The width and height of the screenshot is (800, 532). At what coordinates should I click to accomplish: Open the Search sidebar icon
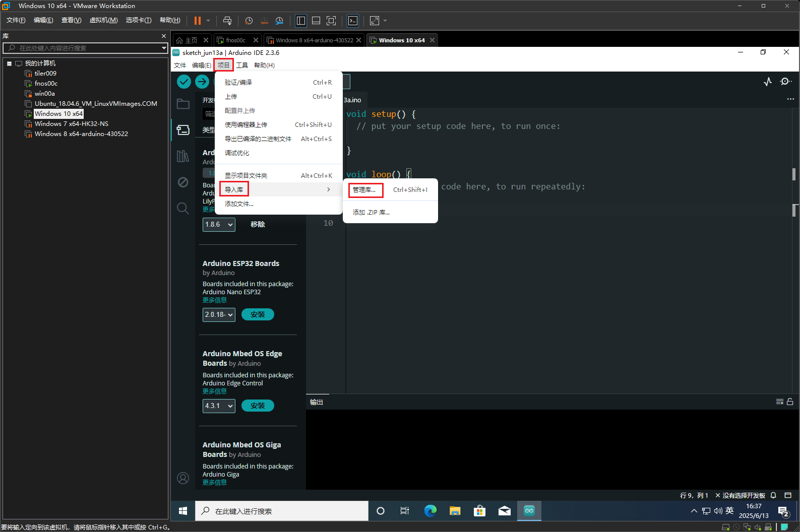click(183, 208)
